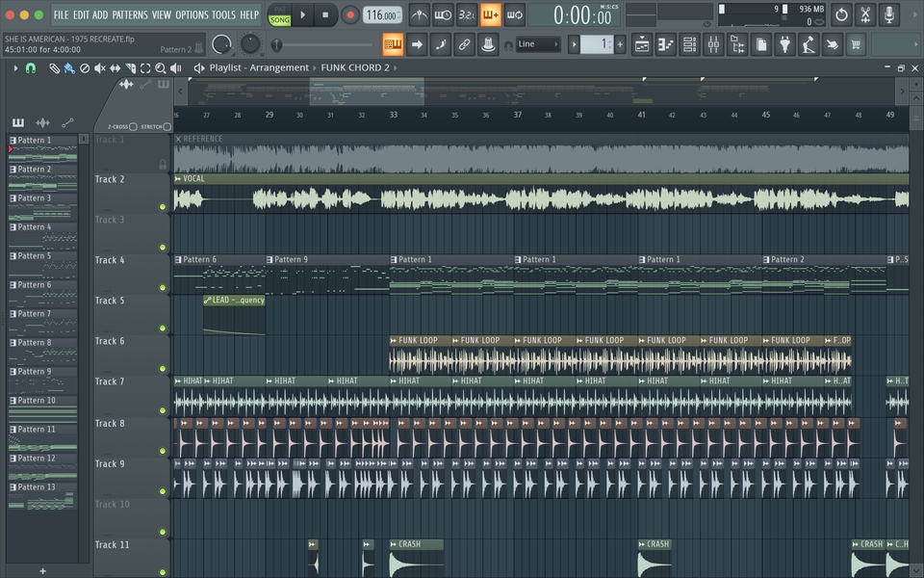The image size is (924, 578).
Task: Select the Paint tool in the playlist toolbar
Action: 67,67
